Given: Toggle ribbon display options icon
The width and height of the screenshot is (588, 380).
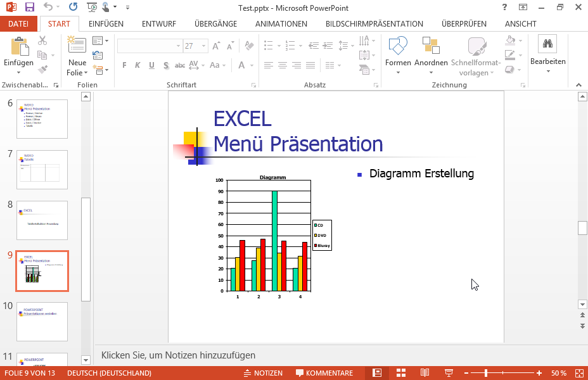Looking at the screenshot, I should 523,7.
